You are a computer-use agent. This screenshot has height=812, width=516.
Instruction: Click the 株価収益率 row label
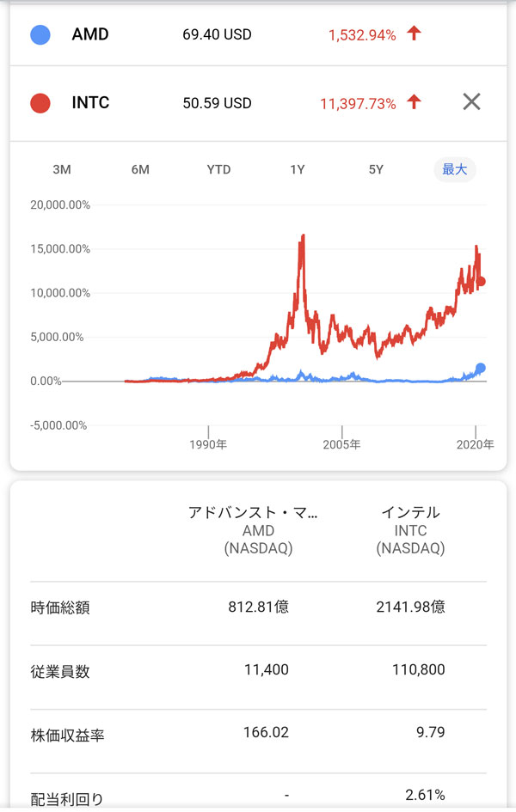tap(68, 736)
